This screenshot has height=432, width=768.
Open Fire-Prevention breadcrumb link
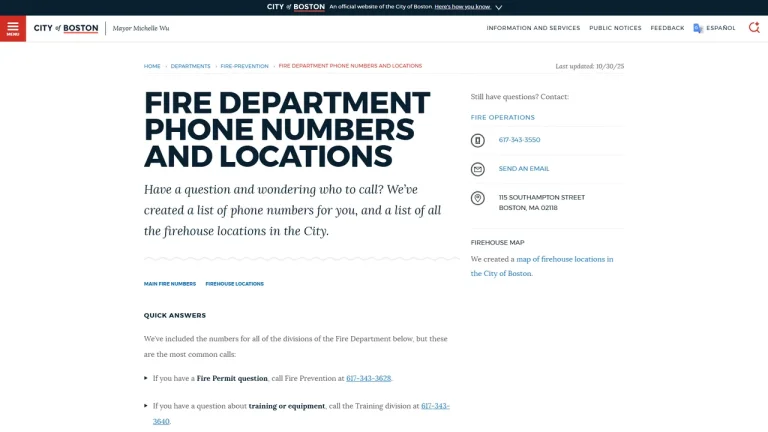pyautogui.click(x=244, y=66)
